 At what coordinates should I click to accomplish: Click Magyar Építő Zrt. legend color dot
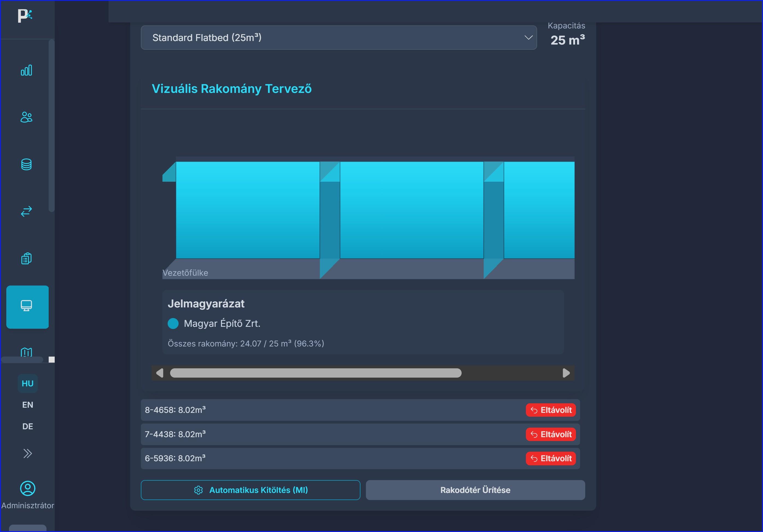pyautogui.click(x=173, y=324)
